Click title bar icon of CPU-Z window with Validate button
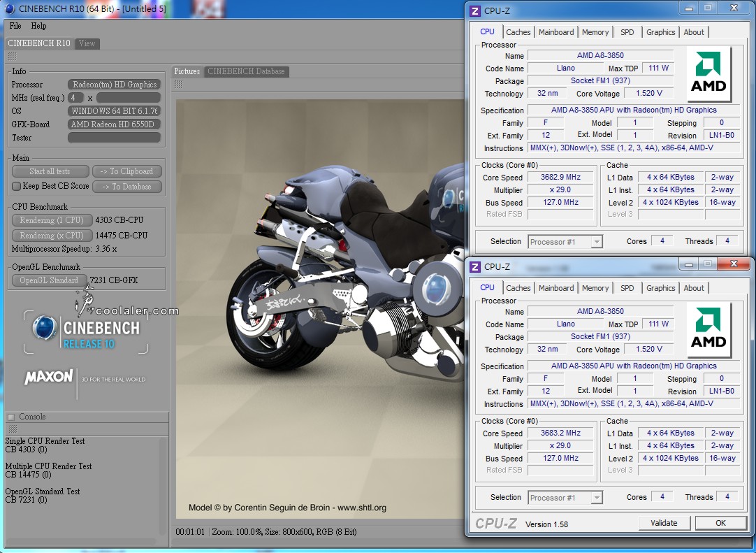756x553 pixels. tap(475, 267)
